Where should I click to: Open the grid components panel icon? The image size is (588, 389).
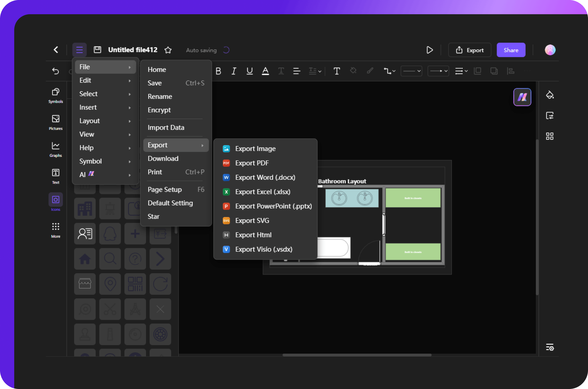(x=550, y=136)
